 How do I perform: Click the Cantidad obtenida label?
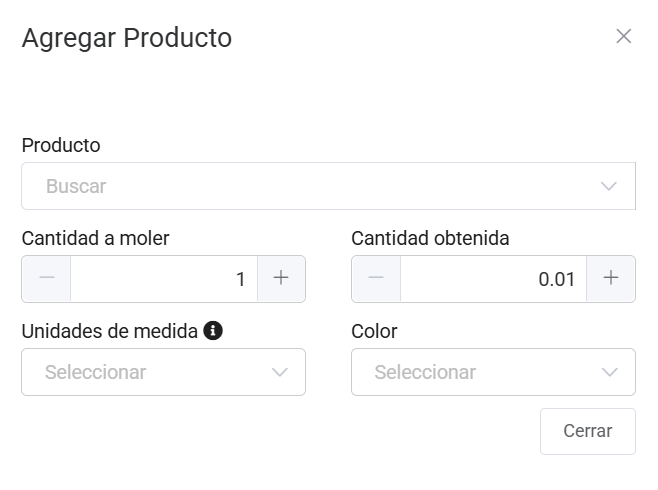point(430,238)
